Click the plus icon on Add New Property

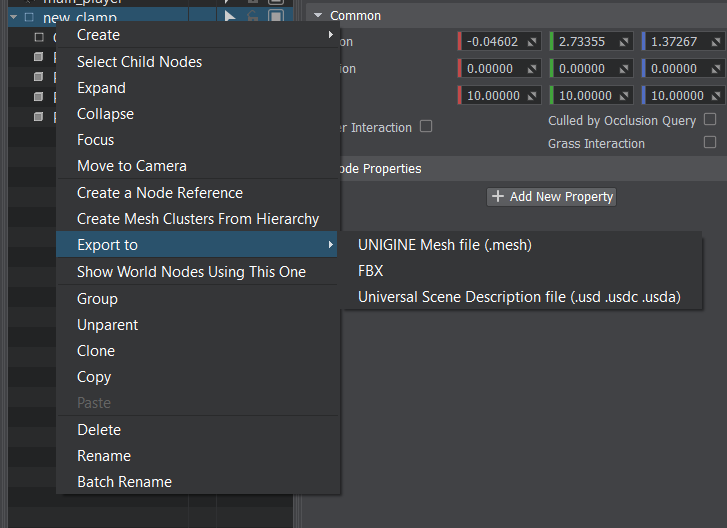(x=498, y=197)
